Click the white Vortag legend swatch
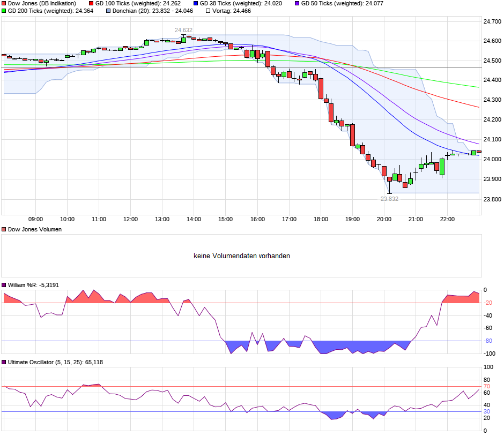 (x=208, y=11)
